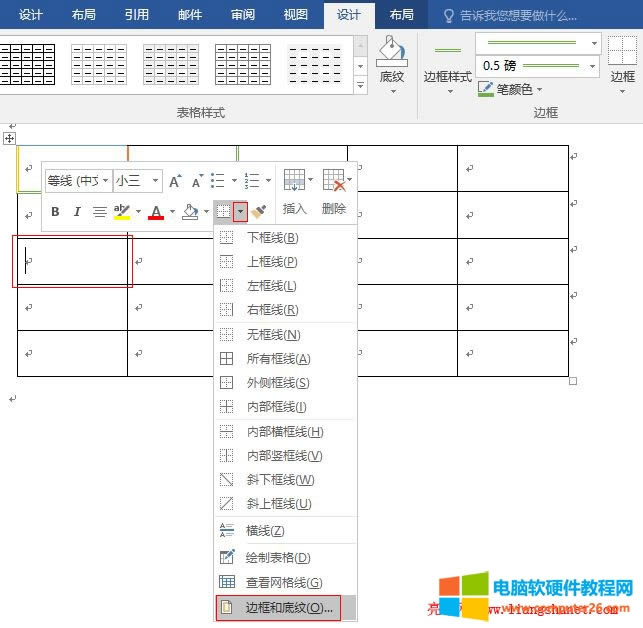Select 斜上框线(U) diagonal up border
This screenshot has width=643, height=628.
pos(285,503)
